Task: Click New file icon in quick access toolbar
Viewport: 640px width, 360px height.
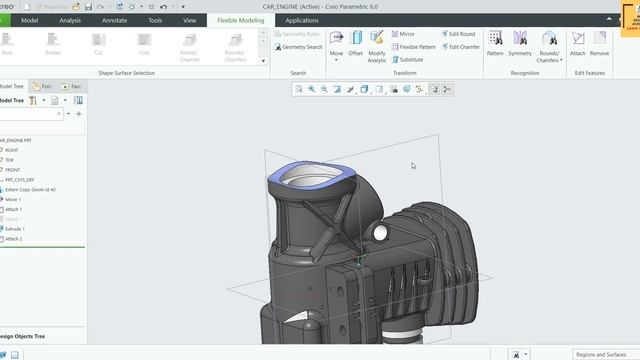Action: [27, 7]
